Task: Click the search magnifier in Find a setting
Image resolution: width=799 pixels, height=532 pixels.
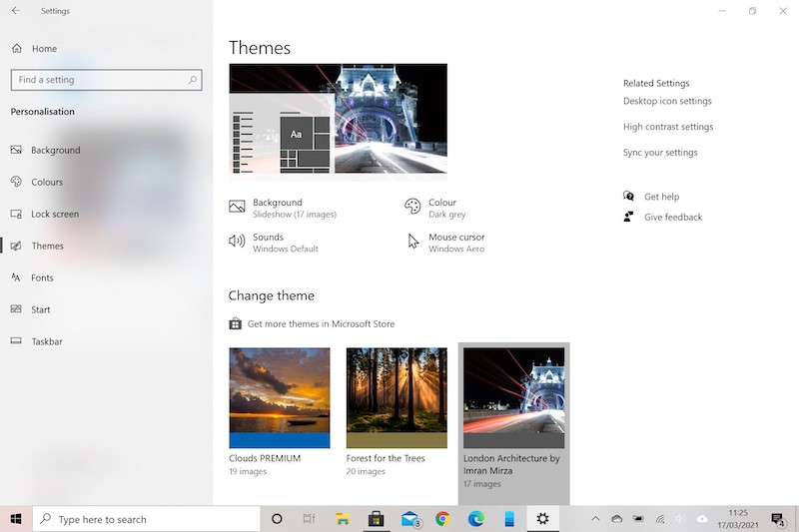Action: click(192, 80)
